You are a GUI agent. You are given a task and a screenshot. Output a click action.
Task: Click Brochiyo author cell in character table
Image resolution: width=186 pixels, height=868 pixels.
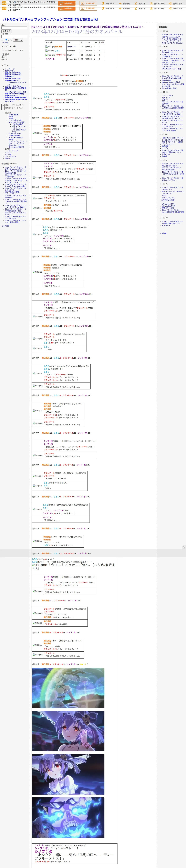pyautogui.click(x=71, y=51)
